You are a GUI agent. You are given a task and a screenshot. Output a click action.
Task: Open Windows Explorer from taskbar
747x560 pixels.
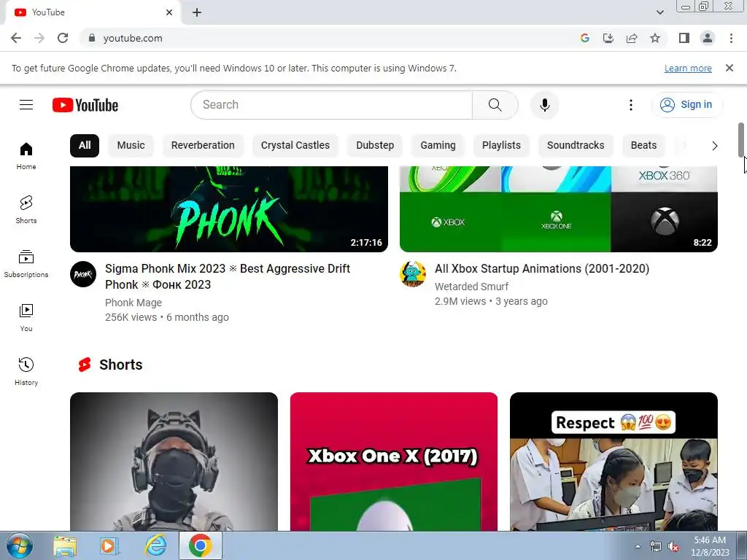(x=65, y=545)
